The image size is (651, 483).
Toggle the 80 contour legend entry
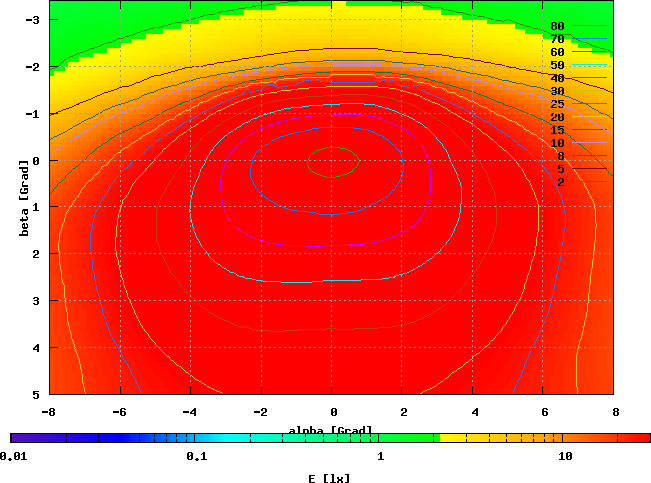[557, 26]
